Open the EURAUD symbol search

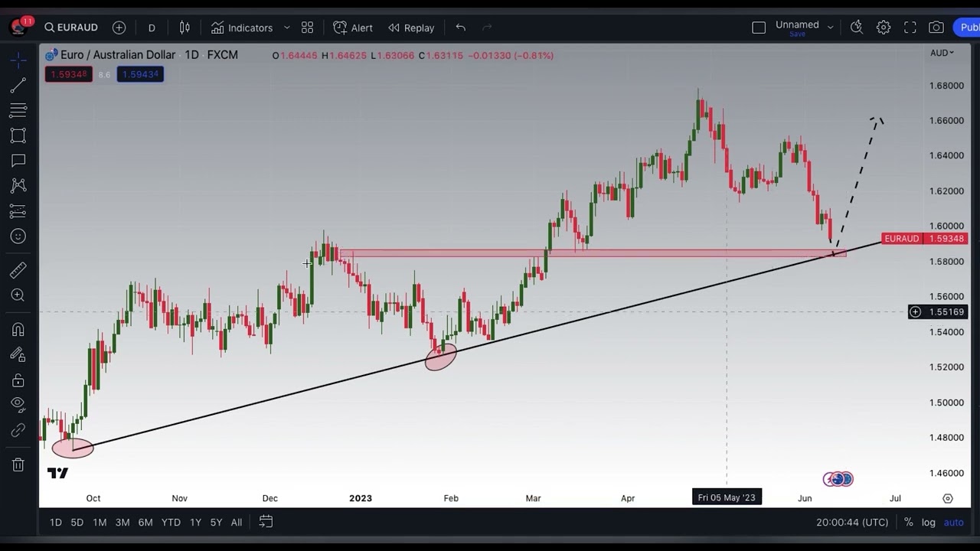71,28
